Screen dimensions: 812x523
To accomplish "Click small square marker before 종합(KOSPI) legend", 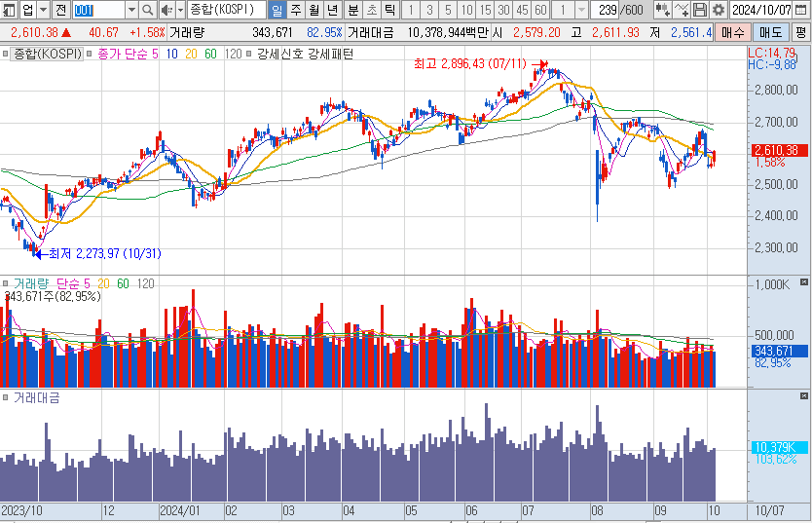I will coord(5,54).
